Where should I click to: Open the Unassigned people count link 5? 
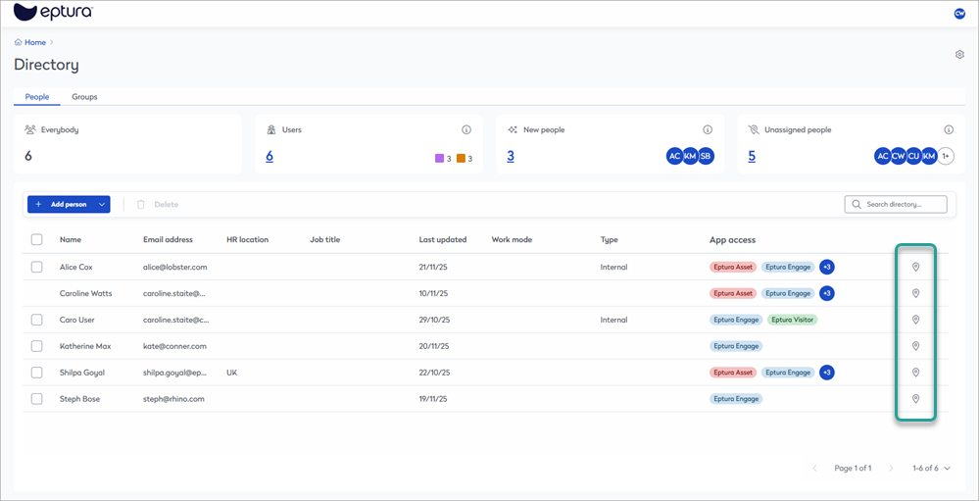[752, 156]
